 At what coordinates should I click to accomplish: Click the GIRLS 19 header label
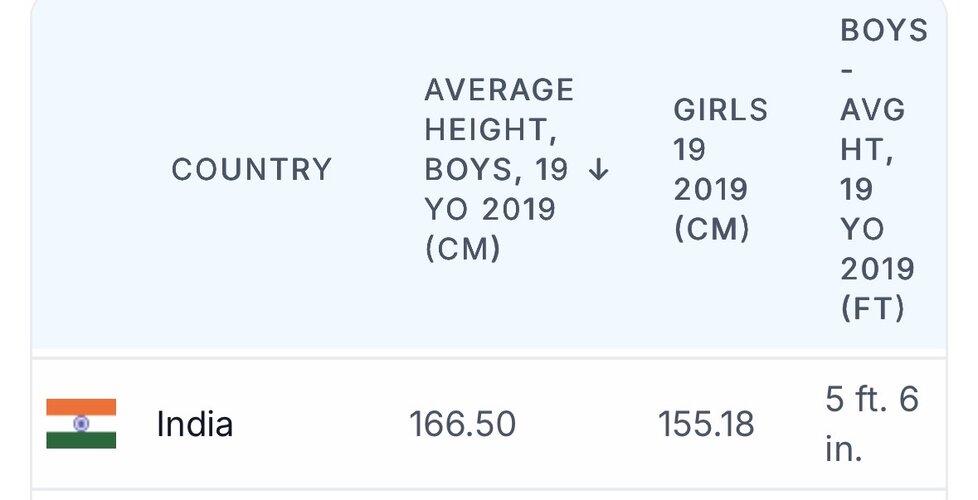click(720, 130)
